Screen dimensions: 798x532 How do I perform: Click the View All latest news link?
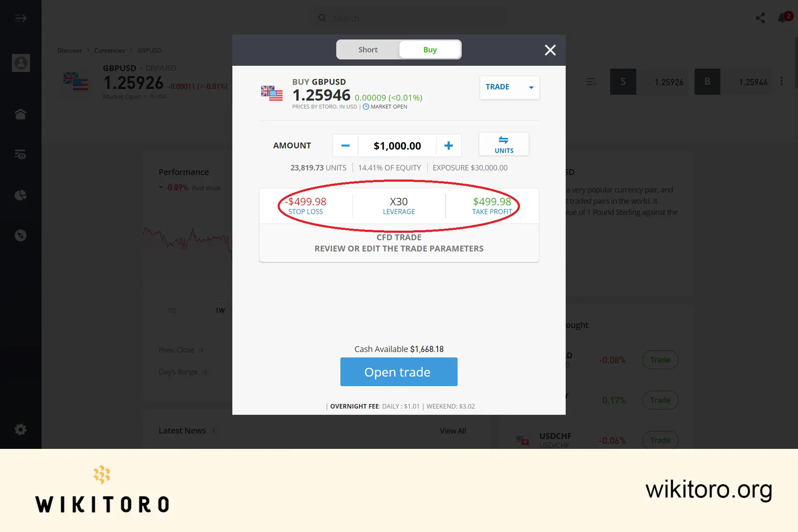point(453,430)
